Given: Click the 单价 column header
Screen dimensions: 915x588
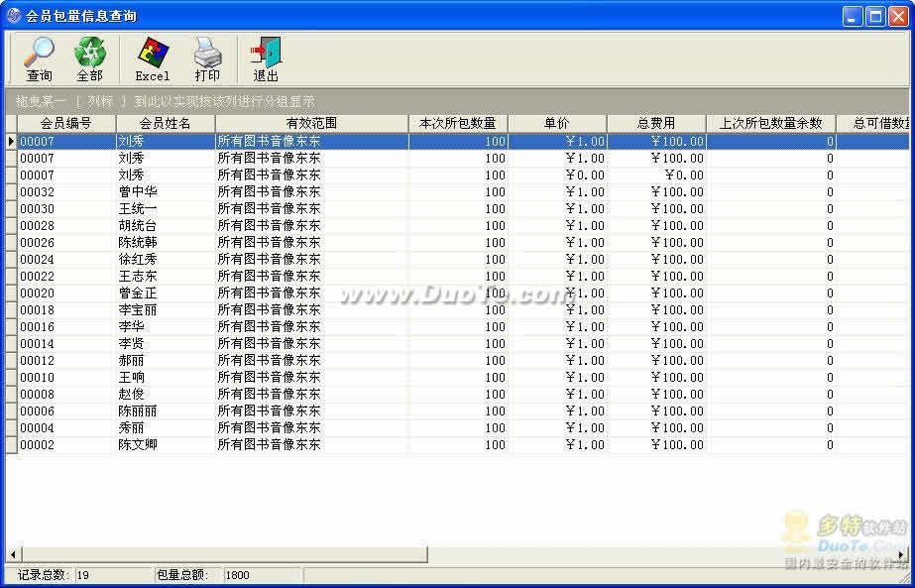Looking at the screenshot, I should (x=557, y=123).
